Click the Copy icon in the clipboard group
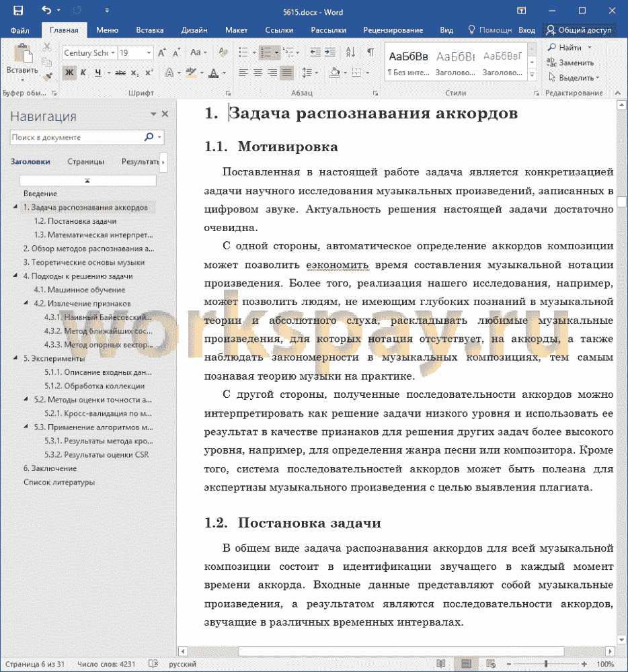This screenshot has width=628, height=672. tap(47, 62)
